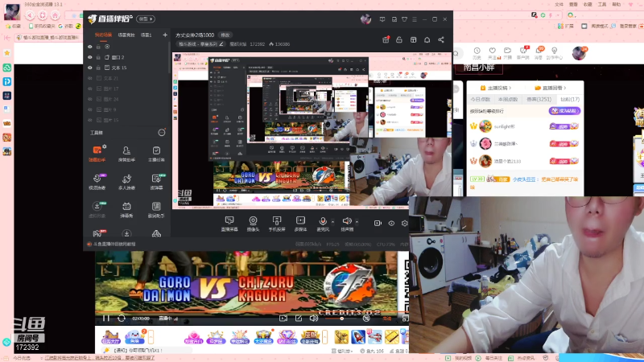Open the 斗鱼直播伴侣使用教程 link
Screen dimensions: 644x362
114,245
